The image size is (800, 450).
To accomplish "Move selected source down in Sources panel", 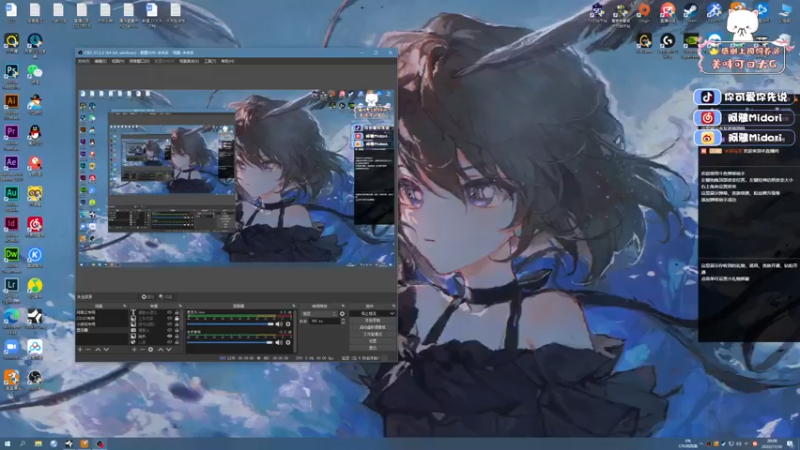I will (x=168, y=349).
